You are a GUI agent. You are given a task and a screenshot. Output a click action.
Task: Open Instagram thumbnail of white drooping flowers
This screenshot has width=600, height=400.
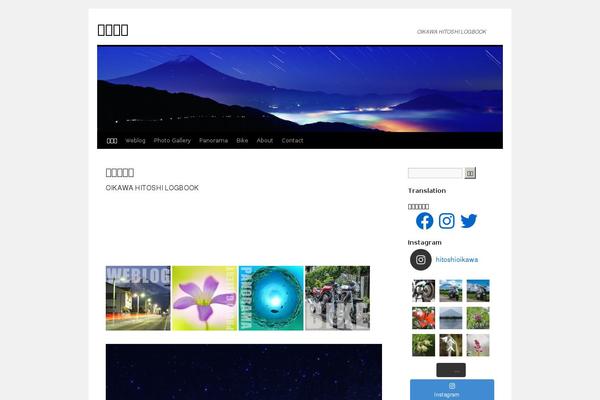tap(451, 345)
